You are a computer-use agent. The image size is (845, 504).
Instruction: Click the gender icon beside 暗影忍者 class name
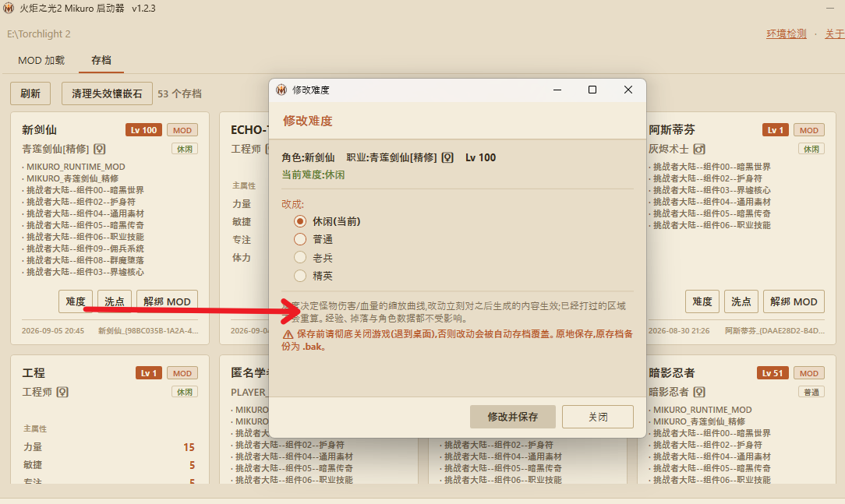tap(699, 392)
